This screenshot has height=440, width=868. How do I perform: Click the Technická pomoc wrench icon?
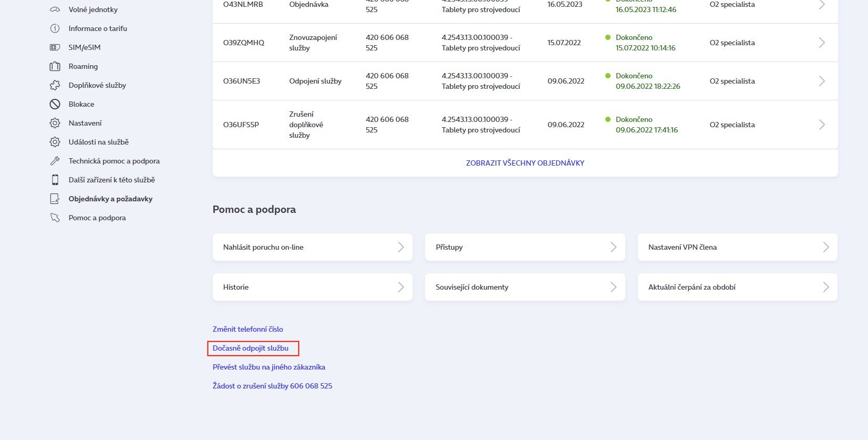coord(55,161)
